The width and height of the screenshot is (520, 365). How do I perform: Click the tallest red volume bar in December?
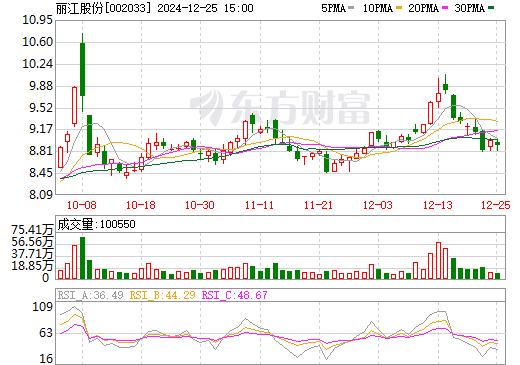[x=438, y=261]
